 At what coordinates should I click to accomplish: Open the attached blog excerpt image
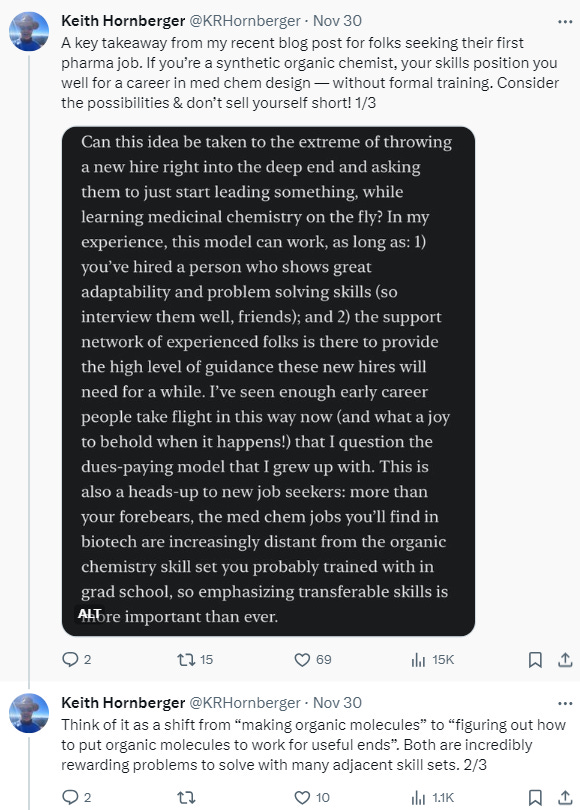pos(268,381)
